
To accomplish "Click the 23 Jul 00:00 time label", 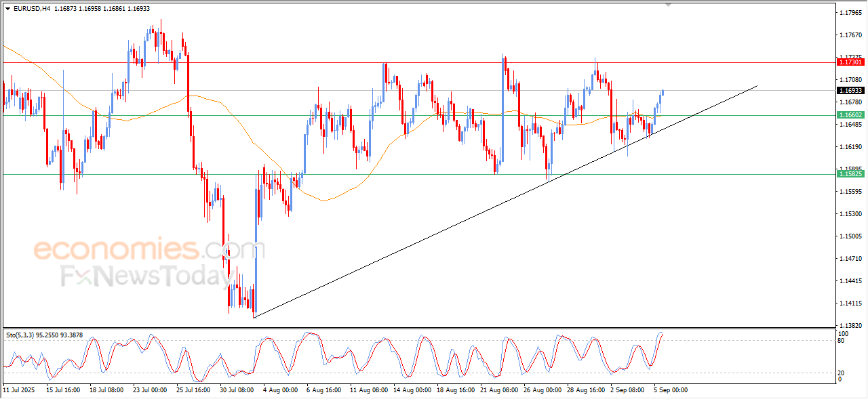I will coord(150,390).
